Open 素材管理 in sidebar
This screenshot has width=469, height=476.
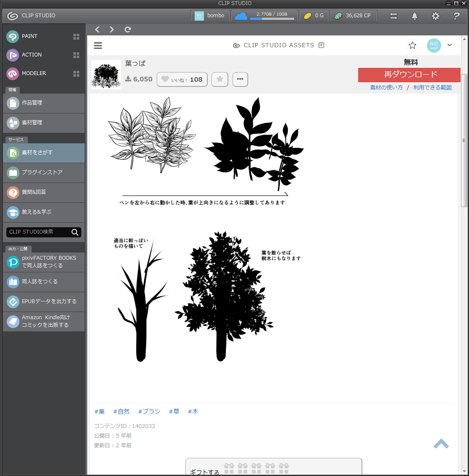[x=44, y=123]
